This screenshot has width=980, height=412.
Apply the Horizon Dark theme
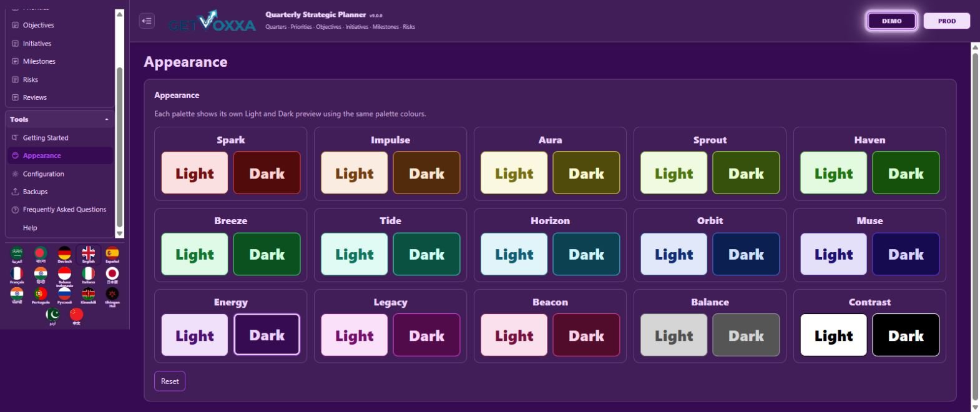coord(587,254)
